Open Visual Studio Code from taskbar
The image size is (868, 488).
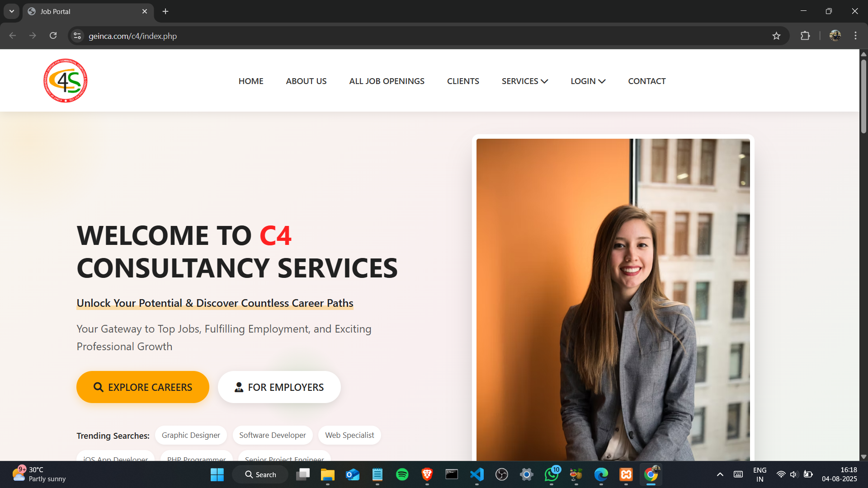pyautogui.click(x=476, y=474)
